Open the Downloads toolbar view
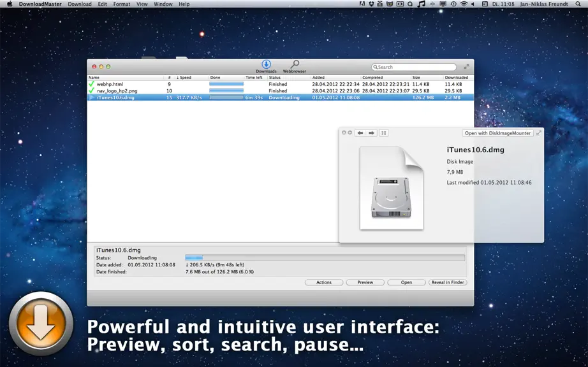 point(266,67)
